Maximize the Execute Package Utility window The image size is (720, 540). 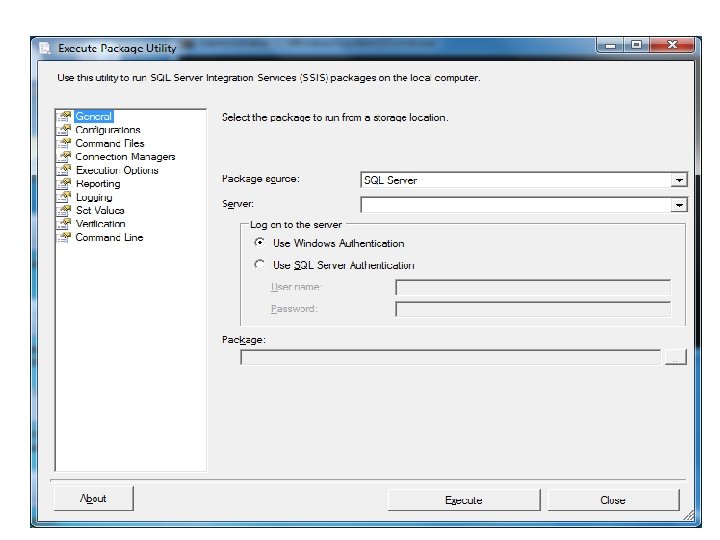coord(636,45)
